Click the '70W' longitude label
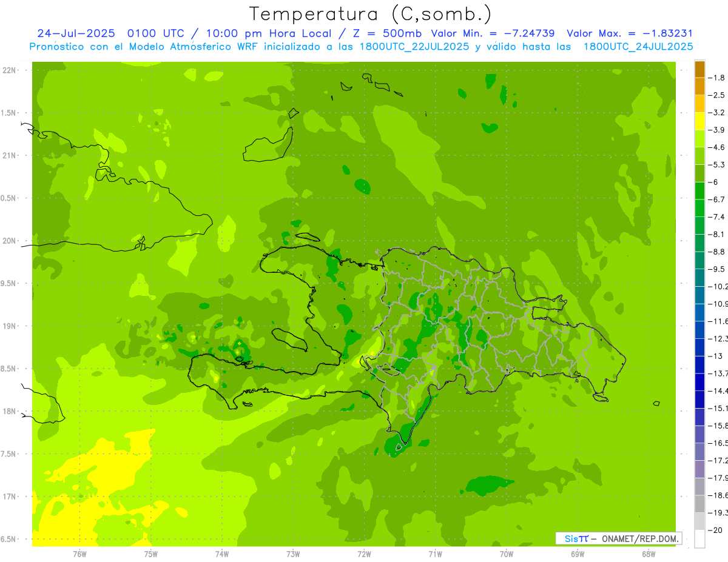 pyautogui.click(x=506, y=554)
